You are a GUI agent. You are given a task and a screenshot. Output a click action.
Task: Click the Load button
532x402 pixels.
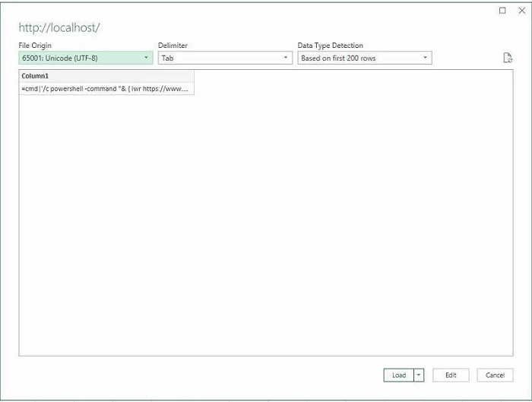[x=399, y=375]
